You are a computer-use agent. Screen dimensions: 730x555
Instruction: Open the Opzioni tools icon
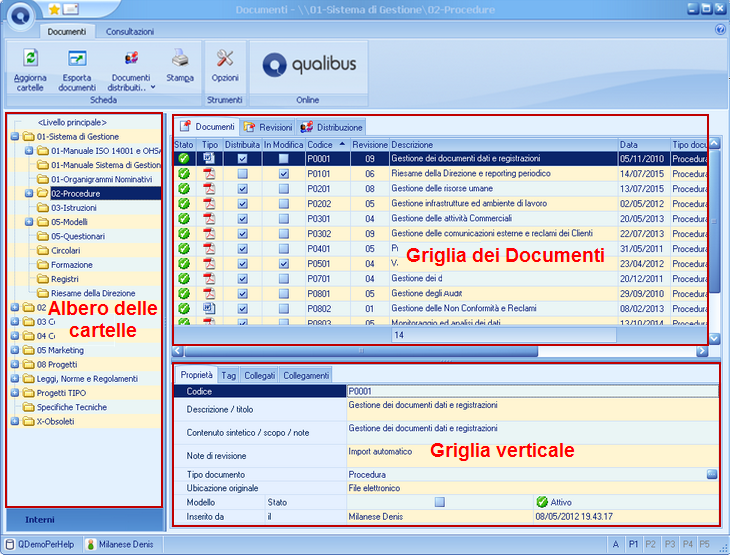[225, 58]
